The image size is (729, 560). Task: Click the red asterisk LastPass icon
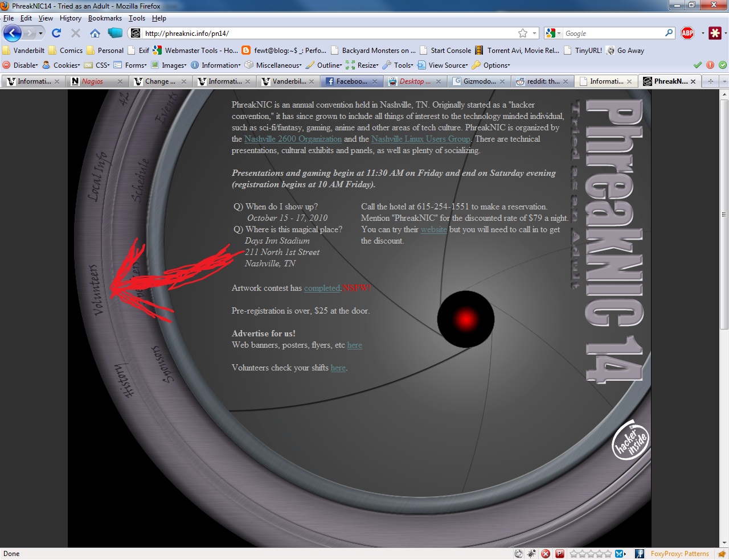click(x=715, y=33)
